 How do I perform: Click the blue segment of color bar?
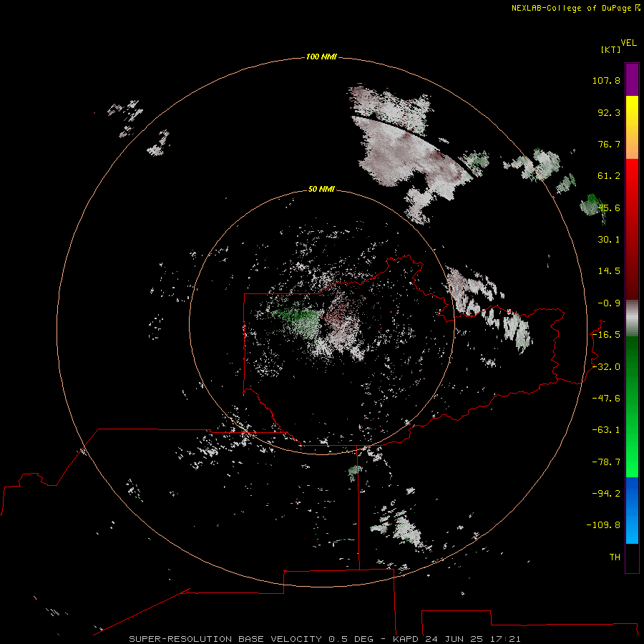[632, 510]
